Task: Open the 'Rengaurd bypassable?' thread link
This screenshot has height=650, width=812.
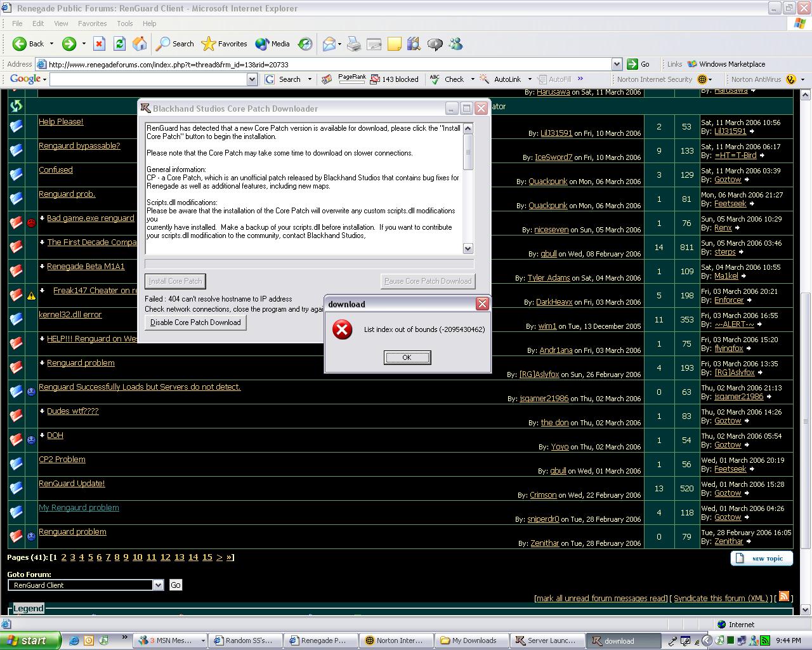Action: (79, 146)
